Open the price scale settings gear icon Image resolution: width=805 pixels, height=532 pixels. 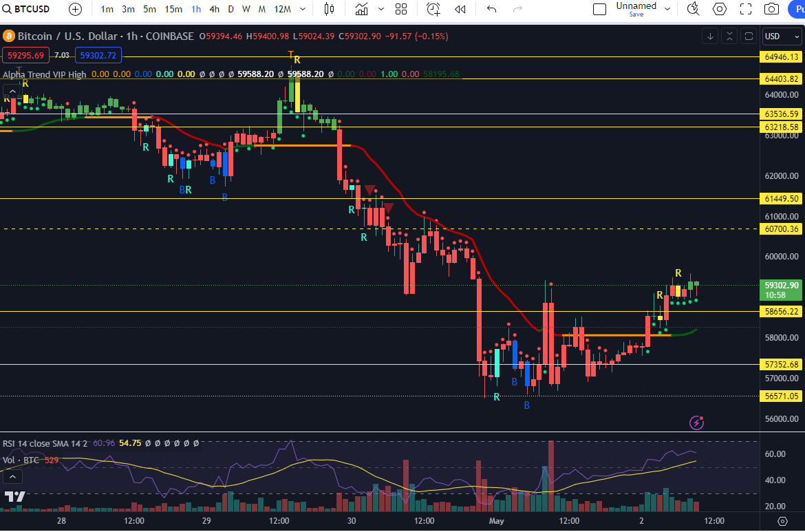tap(782, 521)
